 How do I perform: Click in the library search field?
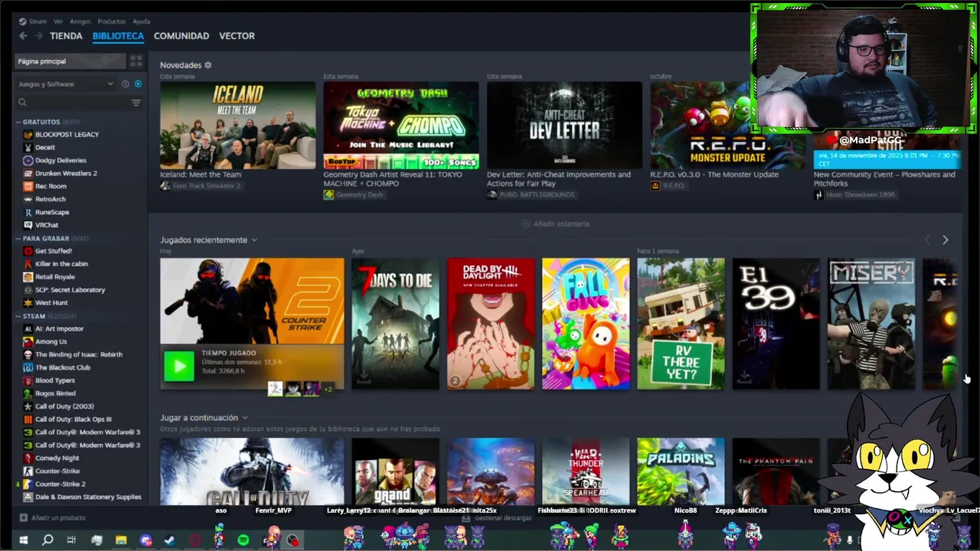pyautogui.click(x=78, y=103)
